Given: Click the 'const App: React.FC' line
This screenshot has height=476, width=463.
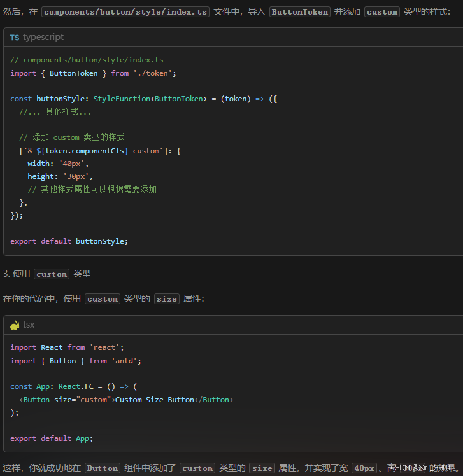Looking at the screenshot, I should [x=74, y=386].
